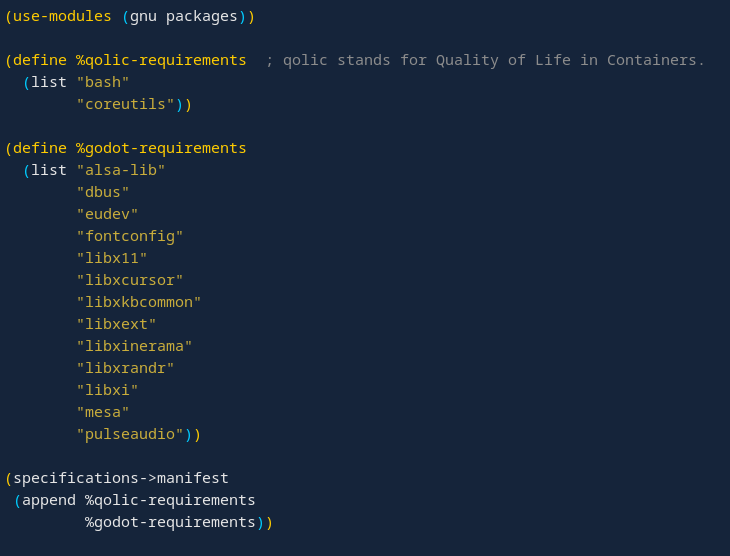Screen dimensions: 730x556
Task: Place cursor on "alsa-lib" entry
Action: (121, 170)
